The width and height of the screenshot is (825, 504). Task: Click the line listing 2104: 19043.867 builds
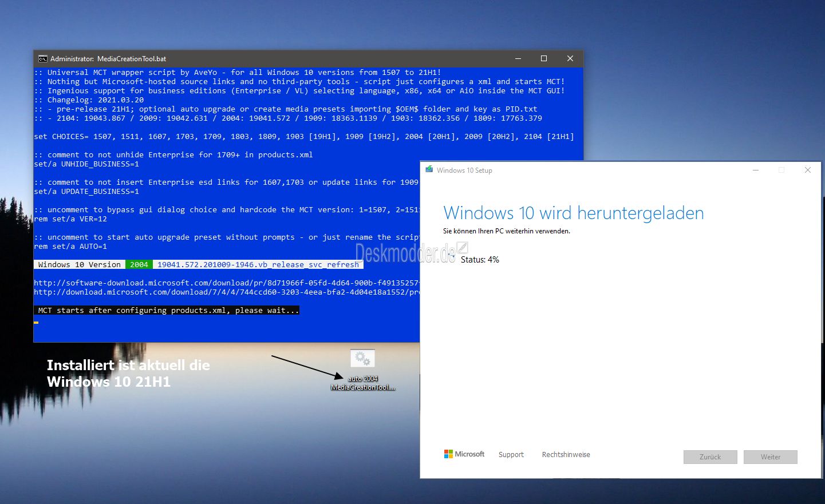pos(288,118)
